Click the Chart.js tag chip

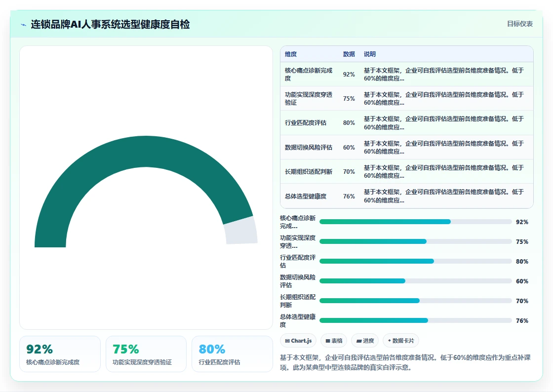tap(298, 341)
